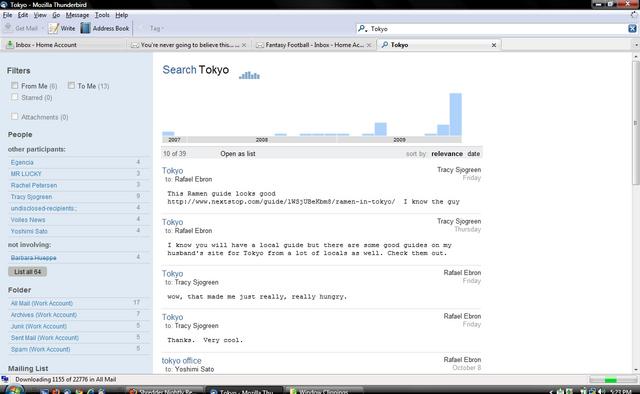
Task: Click the 2008 year label in the timeline
Action: pos(262,140)
